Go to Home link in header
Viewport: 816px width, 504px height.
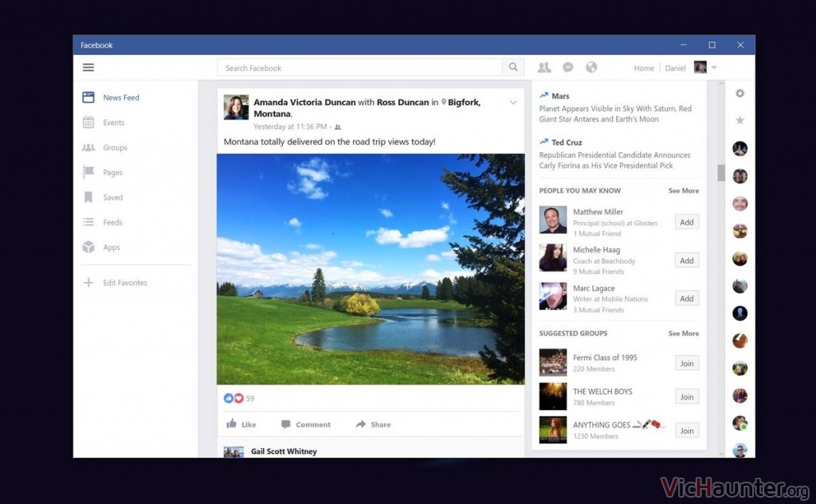(x=644, y=68)
